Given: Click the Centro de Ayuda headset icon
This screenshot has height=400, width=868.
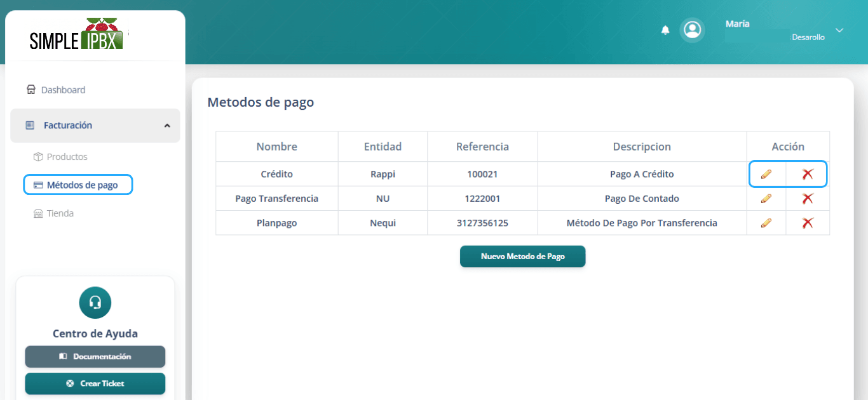Looking at the screenshot, I should [95, 303].
